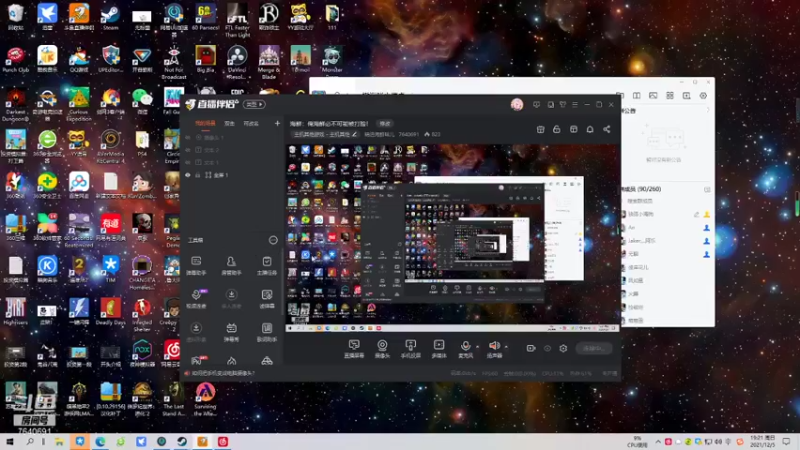Open the Punch Club desktop shortcut
The height and width of the screenshot is (450, 800).
tap(15, 60)
